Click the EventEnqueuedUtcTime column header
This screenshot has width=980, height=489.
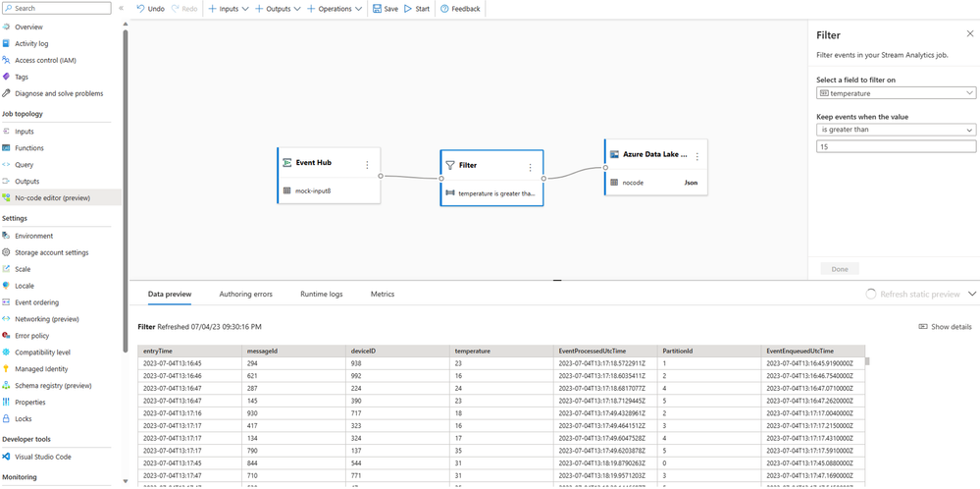coord(813,352)
